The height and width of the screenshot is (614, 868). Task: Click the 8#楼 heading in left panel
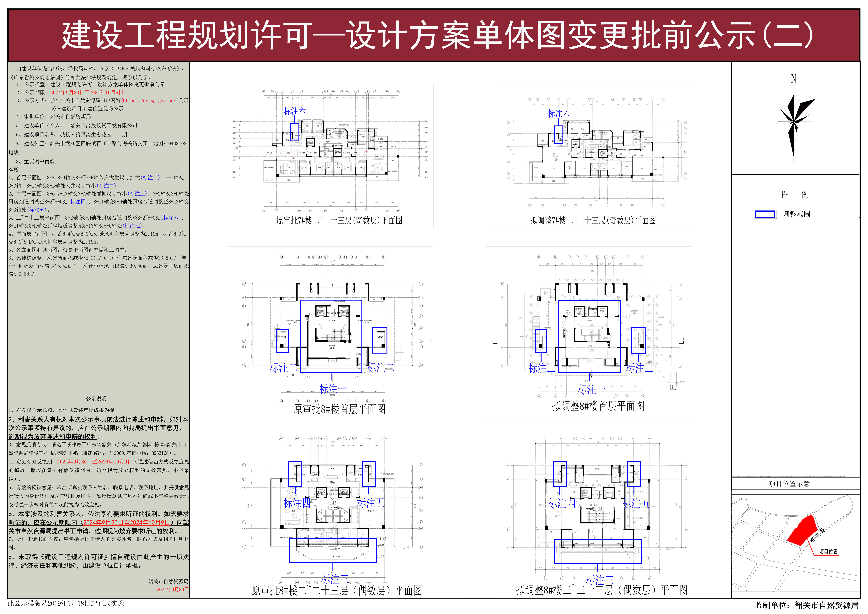pyautogui.click(x=14, y=170)
